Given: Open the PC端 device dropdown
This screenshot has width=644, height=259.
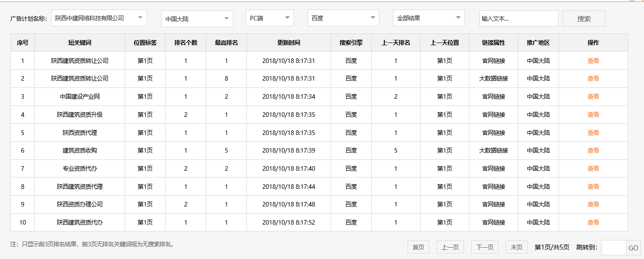Looking at the screenshot, I should click(270, 18).
